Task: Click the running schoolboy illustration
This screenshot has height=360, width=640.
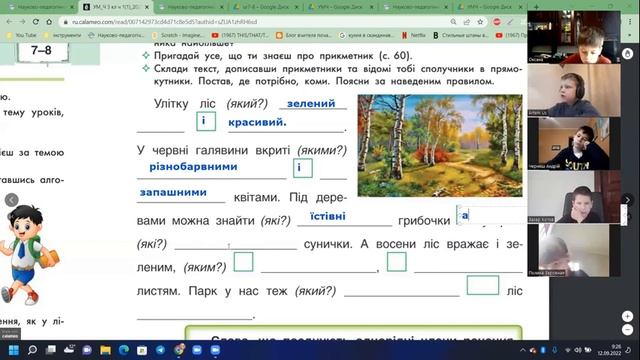Action: (x=29, y=255)
